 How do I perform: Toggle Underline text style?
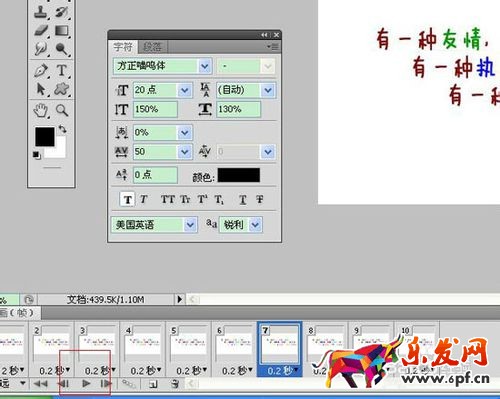(243, 199)
